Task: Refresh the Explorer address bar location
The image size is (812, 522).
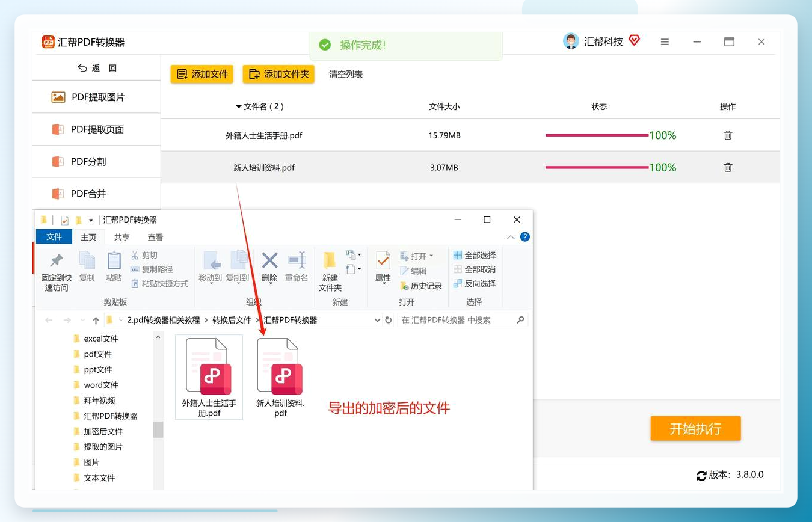Action: (389, 320)
